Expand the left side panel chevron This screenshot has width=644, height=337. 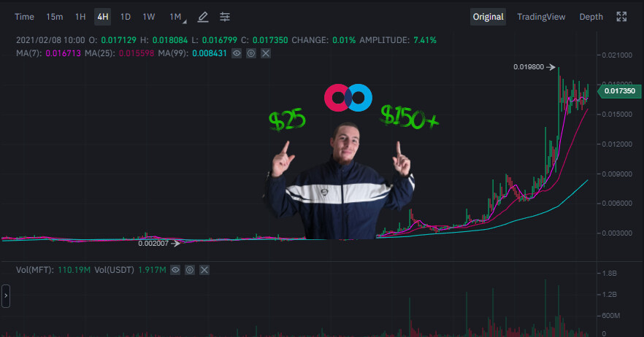[6, 295]
